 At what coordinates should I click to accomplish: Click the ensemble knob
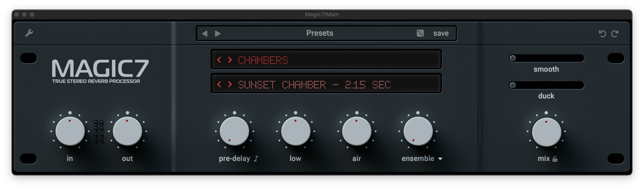(x=418, y=131)
